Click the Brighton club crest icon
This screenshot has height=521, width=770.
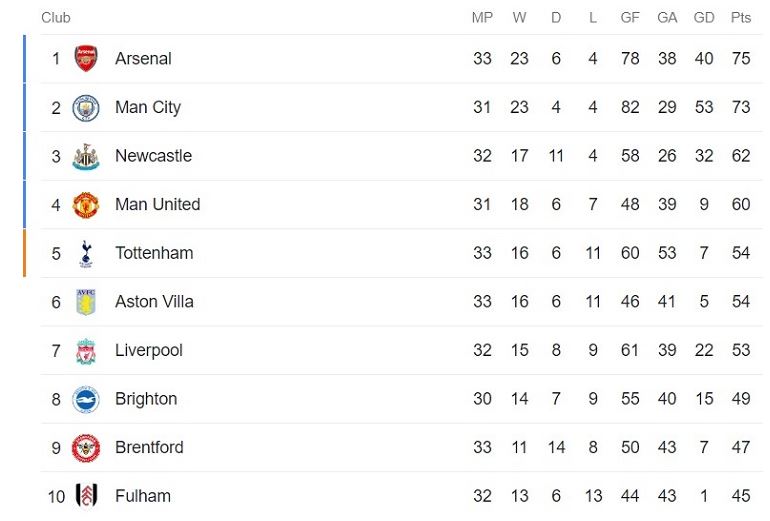click(87, 399)
